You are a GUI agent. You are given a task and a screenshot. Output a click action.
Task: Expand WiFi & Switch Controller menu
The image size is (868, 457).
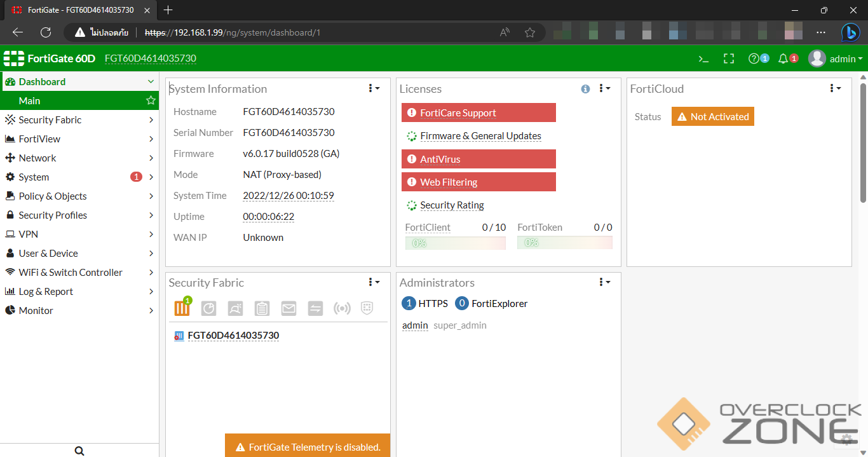click(x=151, y=272)
